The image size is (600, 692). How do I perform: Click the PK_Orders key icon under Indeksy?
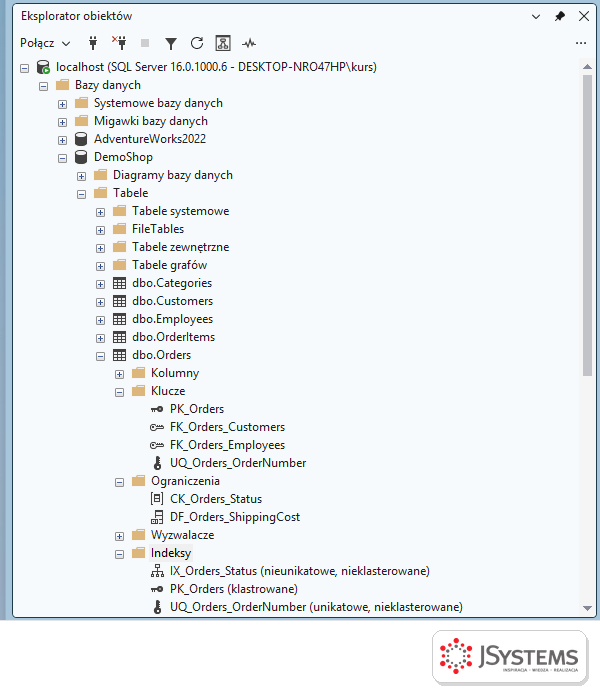coord(157,589)
